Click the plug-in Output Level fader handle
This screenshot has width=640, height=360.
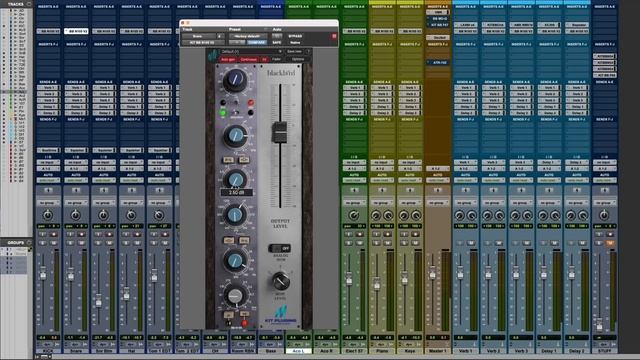(x=280, y=132)
